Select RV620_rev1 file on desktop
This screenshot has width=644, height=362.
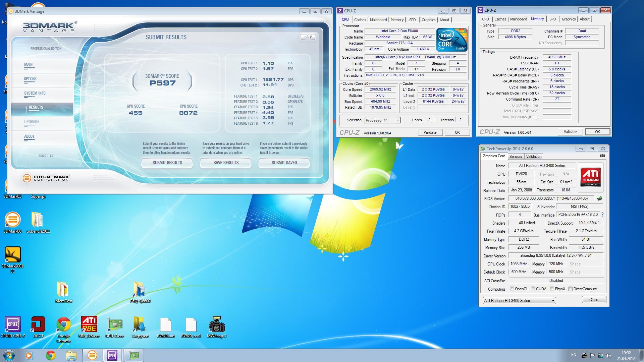tap(191, 327)
